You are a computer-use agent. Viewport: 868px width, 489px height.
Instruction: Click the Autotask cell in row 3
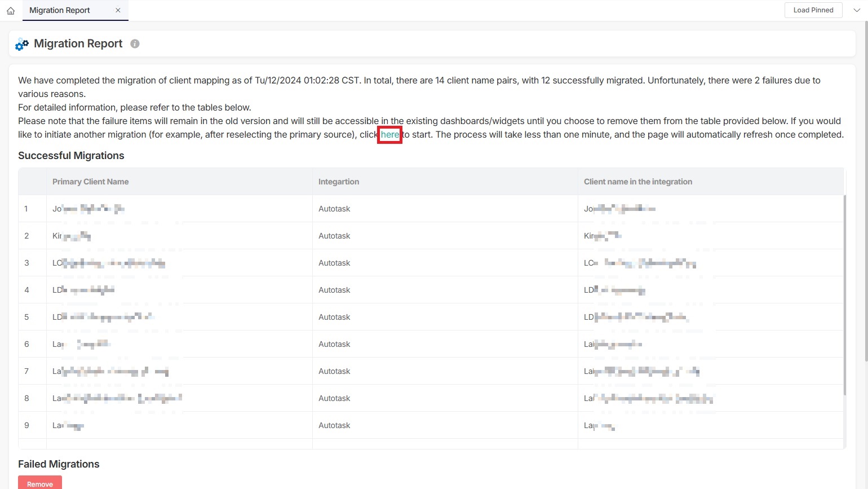pyautogui.click(x=334, y=263)
